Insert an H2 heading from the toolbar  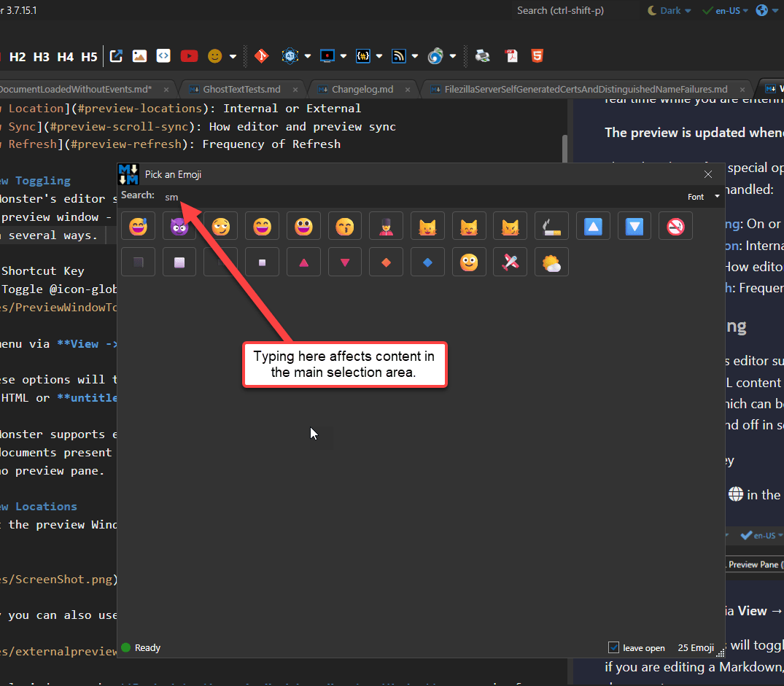(18, 56)
